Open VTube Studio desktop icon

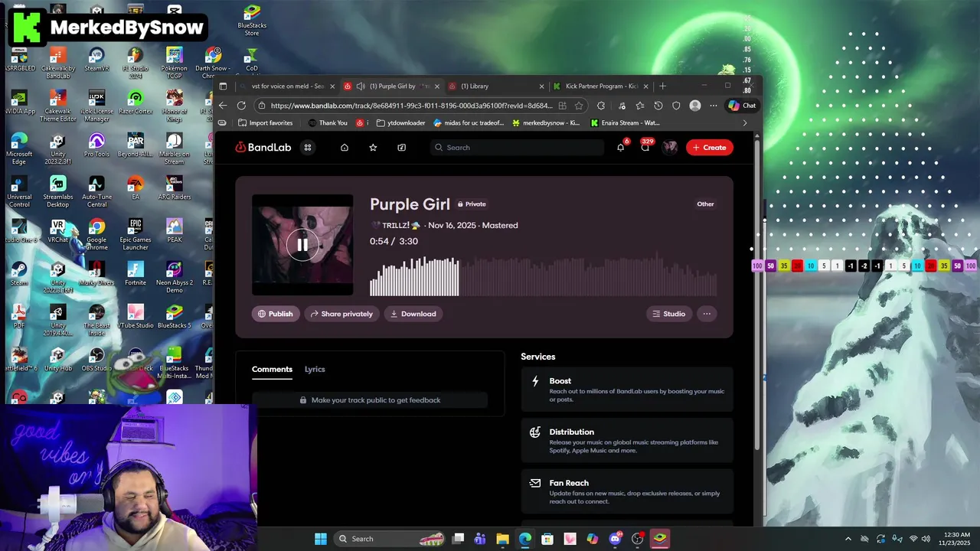[x=136, y=316]
